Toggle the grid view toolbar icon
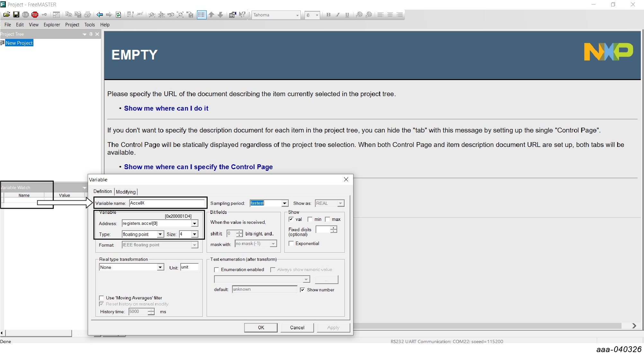The image size is (644, 355). 201,15
